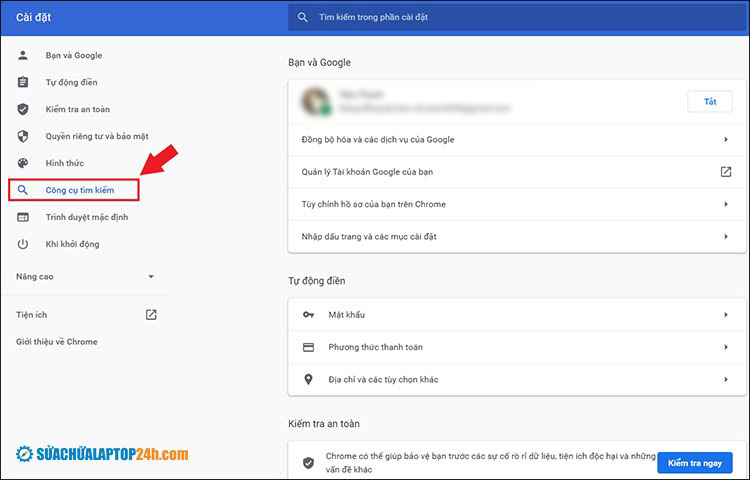Open Khi khởi động settings
Image resolution: width=750 pixels, height=480 pixels.
(x=72, y=244)
